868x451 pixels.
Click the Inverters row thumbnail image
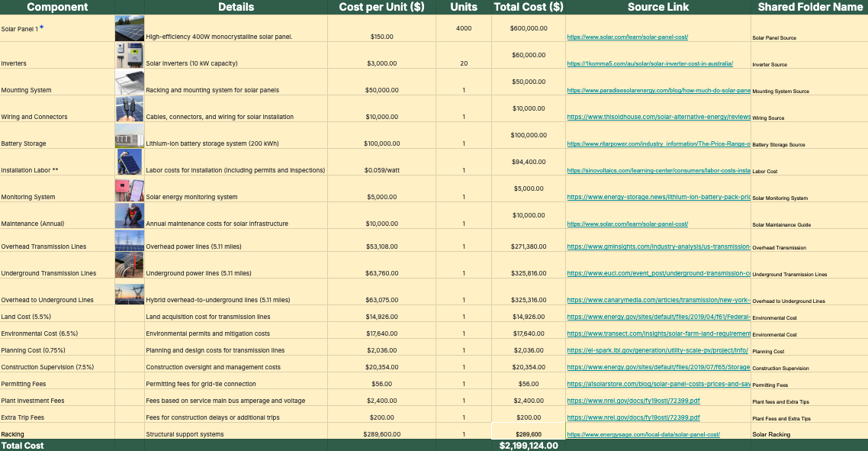[130, 56]
